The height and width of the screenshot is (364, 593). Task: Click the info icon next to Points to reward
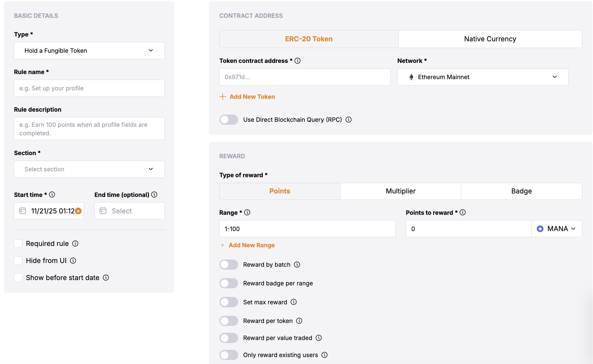[463, 212]
